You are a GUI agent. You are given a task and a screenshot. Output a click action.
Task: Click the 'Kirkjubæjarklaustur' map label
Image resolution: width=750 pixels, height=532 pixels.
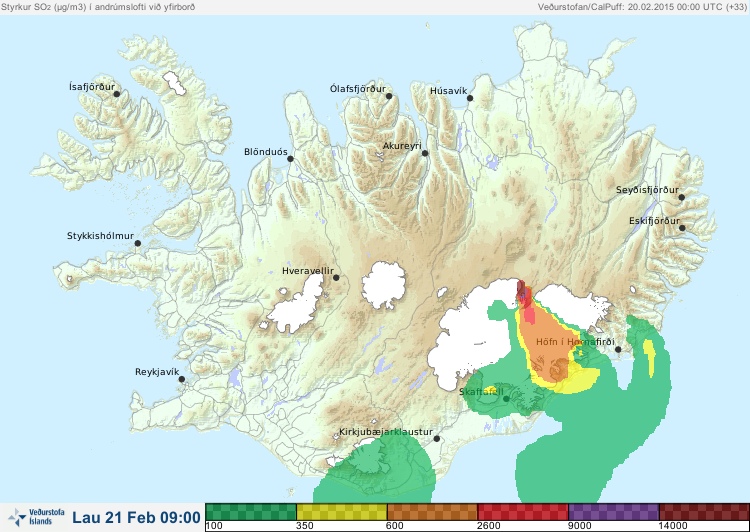tap(386, 432)
